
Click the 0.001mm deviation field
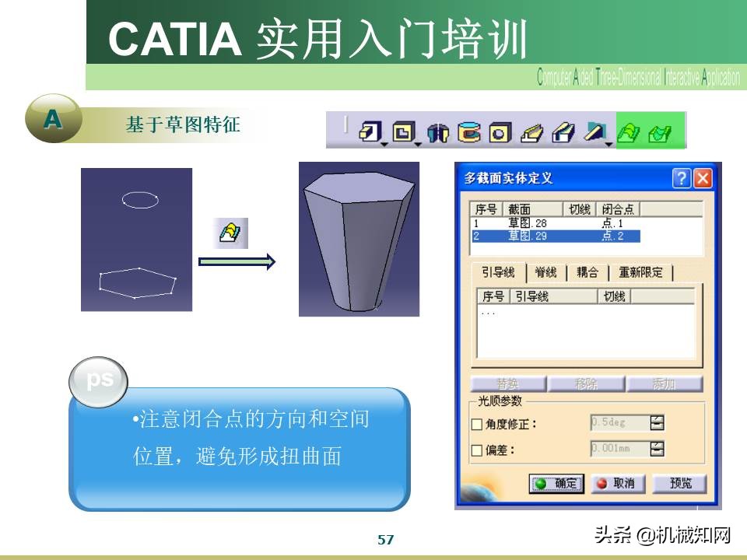[620, 449]
